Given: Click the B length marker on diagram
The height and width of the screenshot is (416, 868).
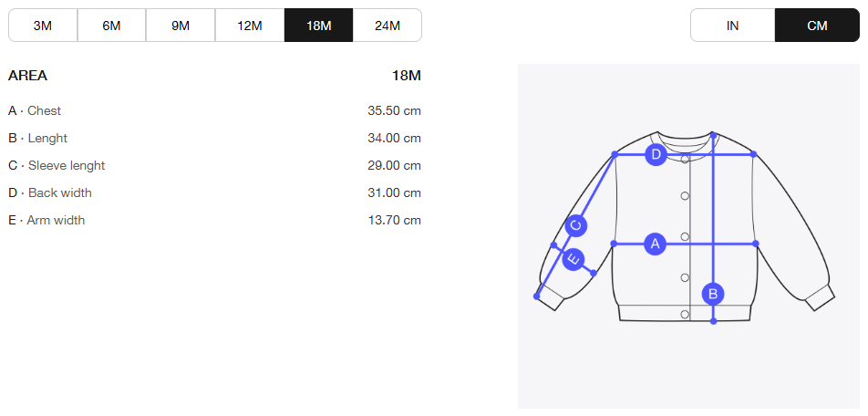Looking at the screenshot, I should click(713, 294).
